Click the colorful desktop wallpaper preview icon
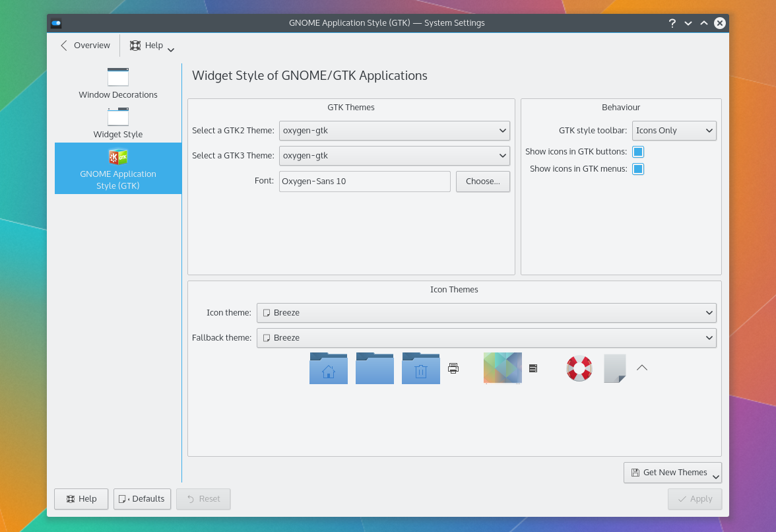The height and width of the screenshot is (532, 776). [502, 368]
